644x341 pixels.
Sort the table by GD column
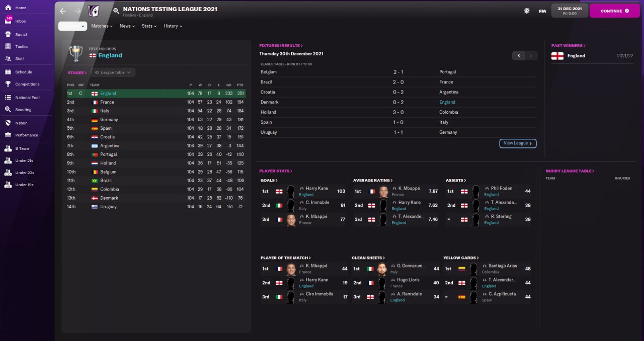[x=229, y=85]
